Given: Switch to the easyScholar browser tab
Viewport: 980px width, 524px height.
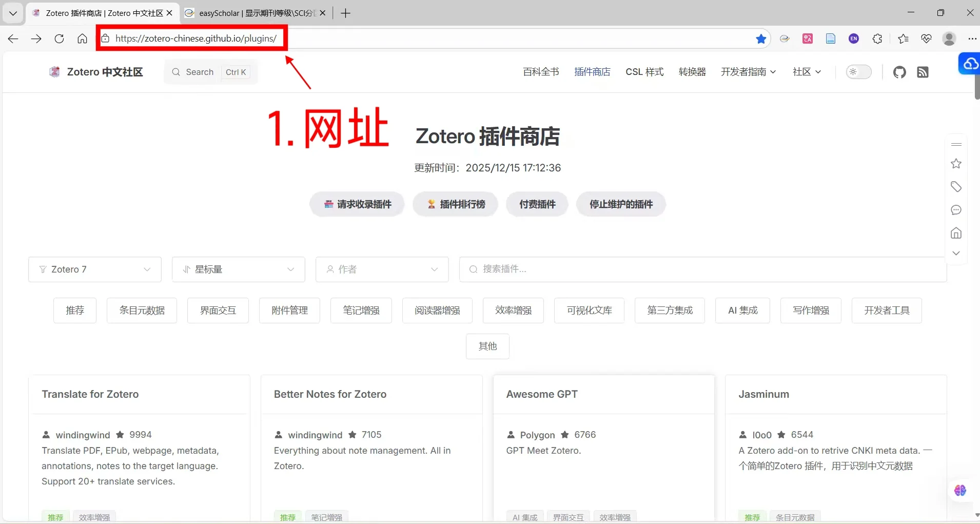Looking at the screenshot, I should pos(251,13).
